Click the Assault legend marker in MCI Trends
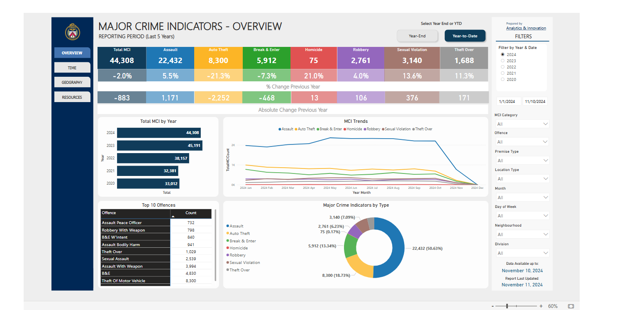 point(280,129)
